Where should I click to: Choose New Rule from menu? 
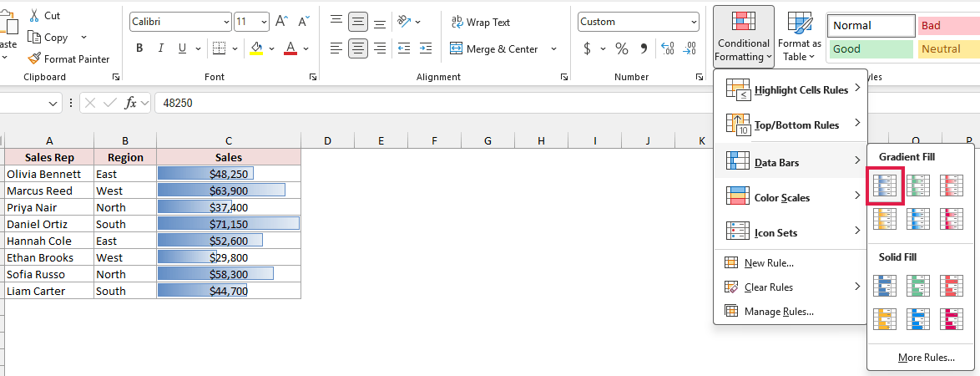(790, 262)
